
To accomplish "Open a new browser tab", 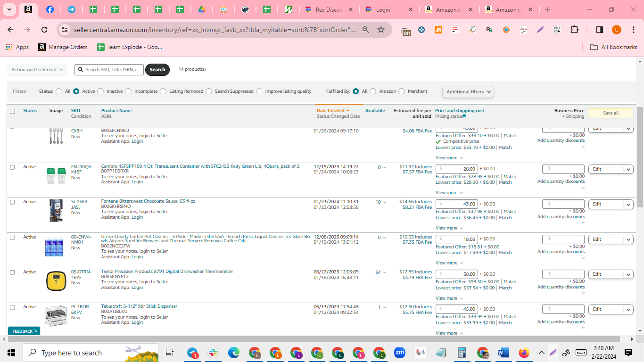I will click(x=547, y=9).
